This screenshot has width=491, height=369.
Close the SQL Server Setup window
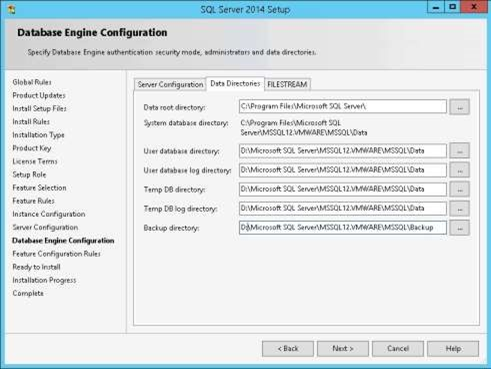[x=474, y=7]
